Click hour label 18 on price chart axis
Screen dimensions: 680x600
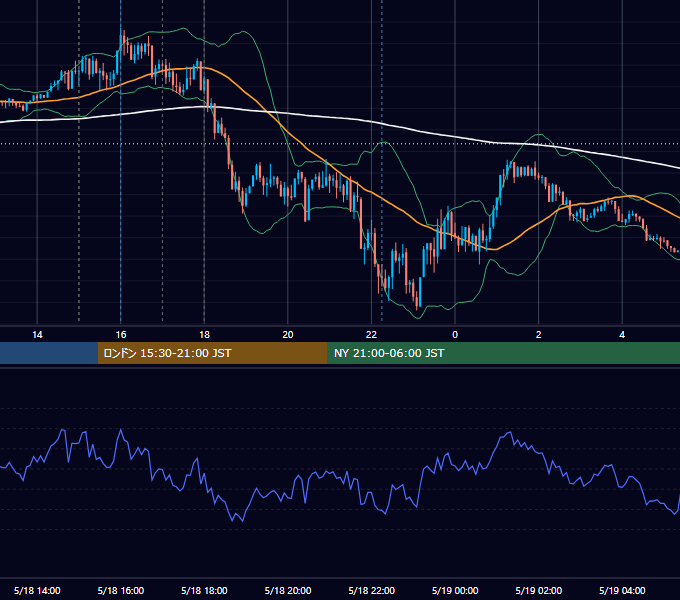[x=204, y=335]
